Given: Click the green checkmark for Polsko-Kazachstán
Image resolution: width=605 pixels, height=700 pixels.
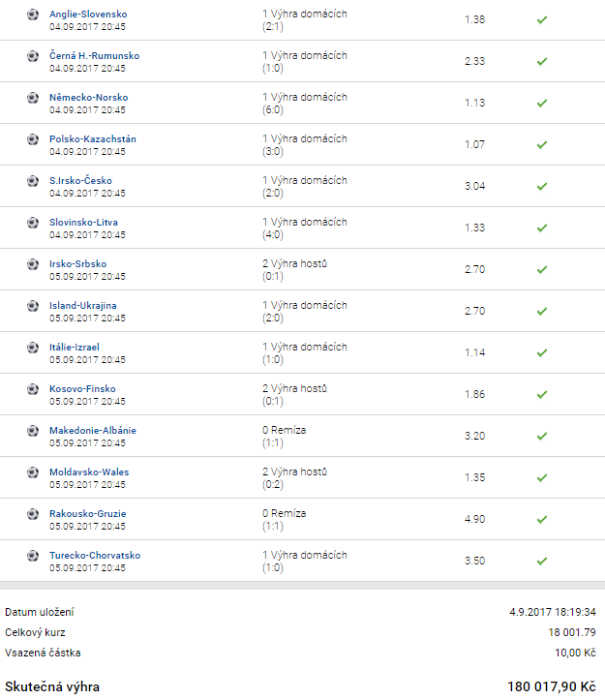Looking at the screenshot, I should [x=542, y=144].
